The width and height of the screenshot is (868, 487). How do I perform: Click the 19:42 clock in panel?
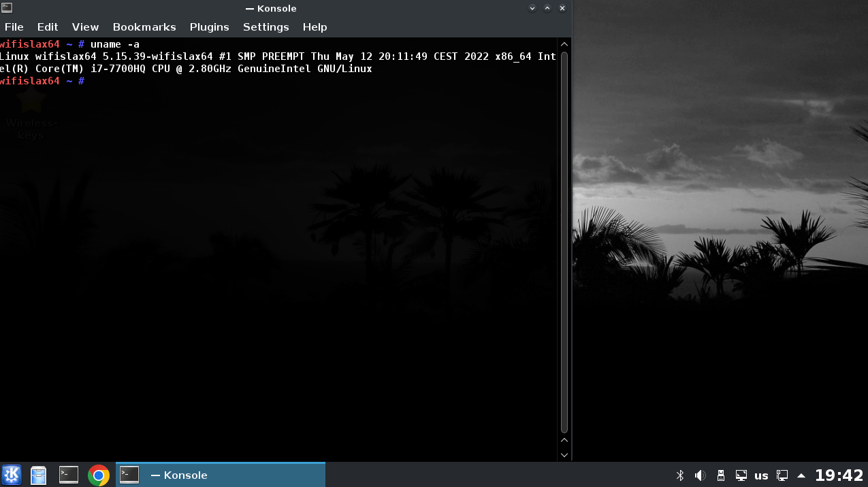839,475
